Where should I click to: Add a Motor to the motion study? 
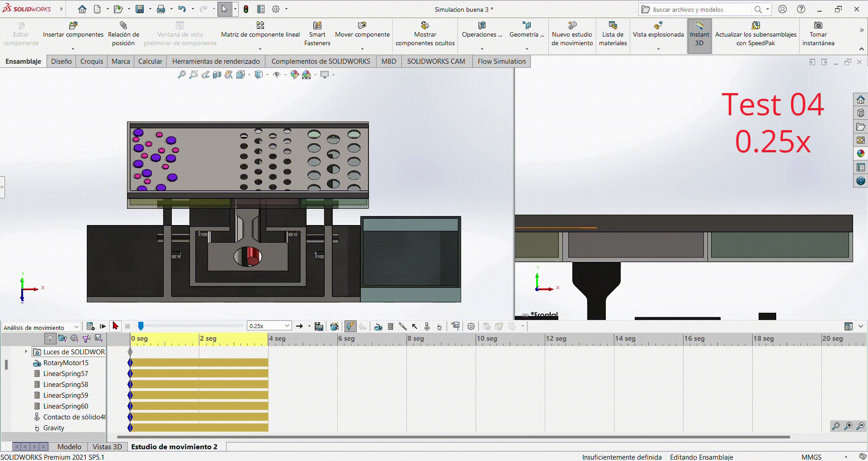click(378, 326)
